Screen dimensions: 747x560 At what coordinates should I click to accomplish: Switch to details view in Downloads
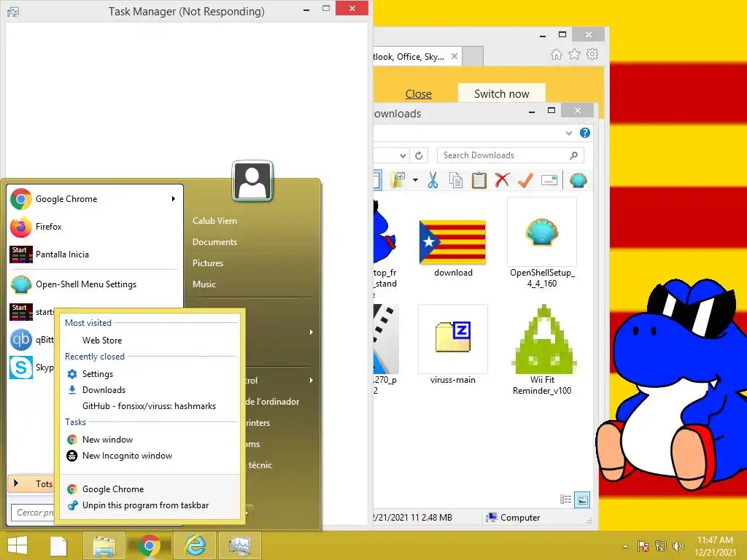click(x=565, y=499)
